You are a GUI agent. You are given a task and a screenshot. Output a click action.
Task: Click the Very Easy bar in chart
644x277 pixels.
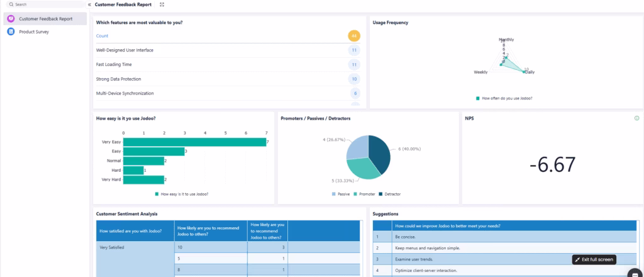click(x=195, y=142)
